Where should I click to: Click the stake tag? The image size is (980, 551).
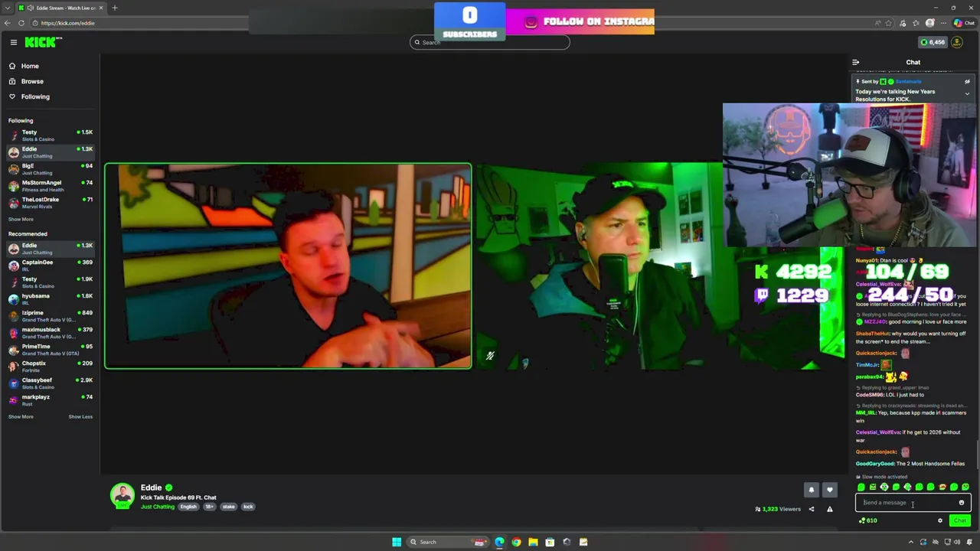click(x=228, y=507)
